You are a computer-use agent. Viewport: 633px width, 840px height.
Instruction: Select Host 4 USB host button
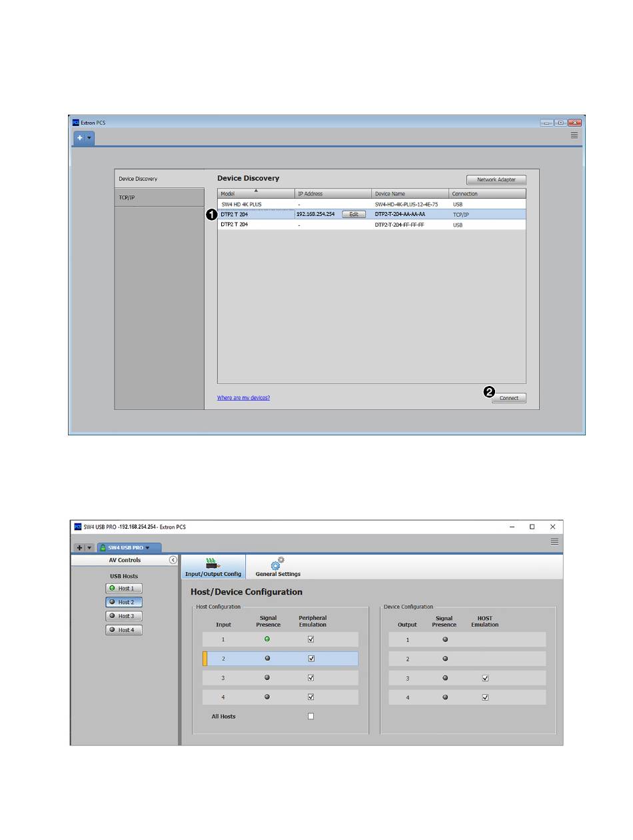coord(124,630)
